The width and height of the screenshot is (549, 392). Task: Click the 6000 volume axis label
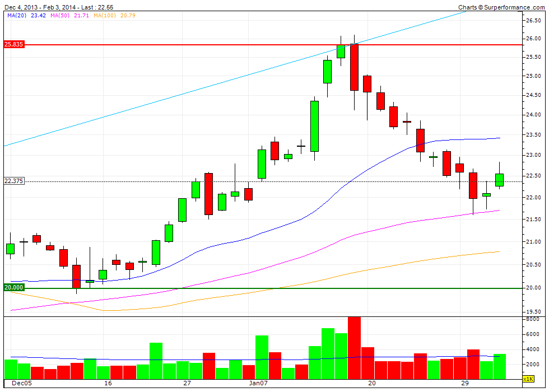[x=532, y=334]
